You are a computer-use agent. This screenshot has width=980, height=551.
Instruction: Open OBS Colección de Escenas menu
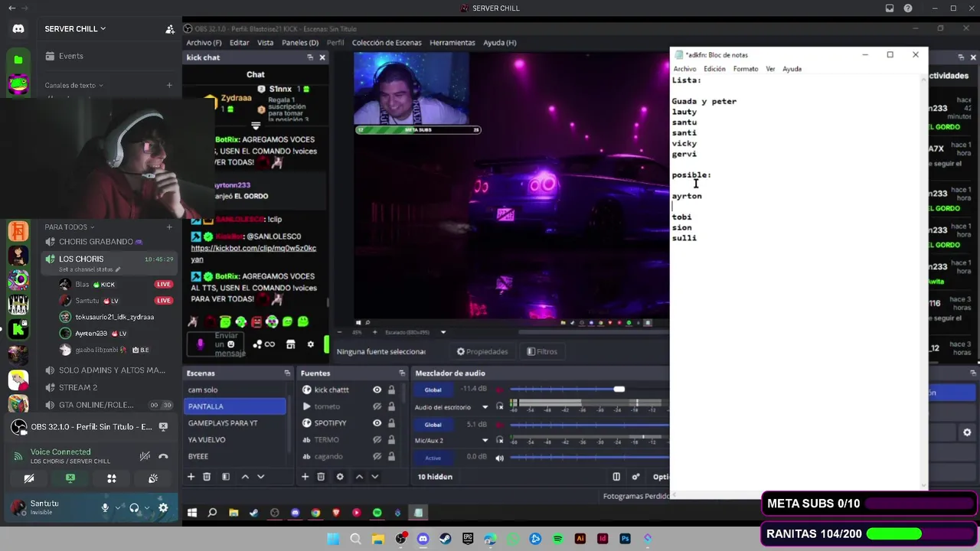pos(387,43)
